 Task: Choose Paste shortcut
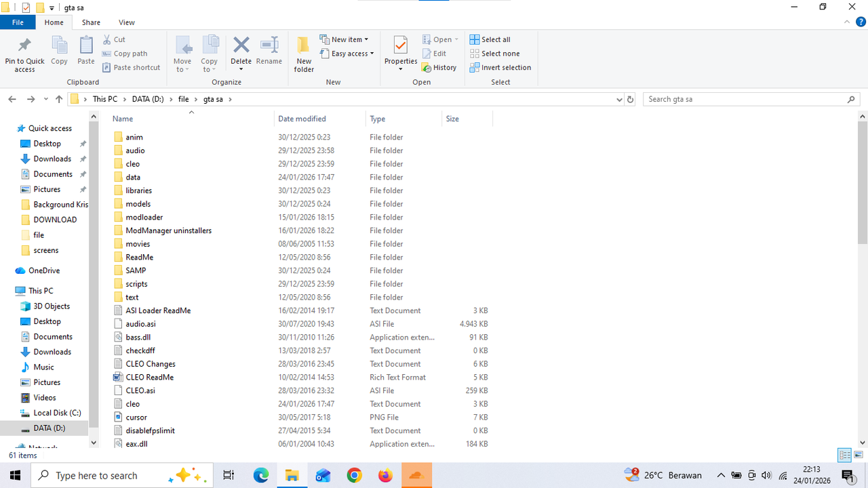click(132, 67)
